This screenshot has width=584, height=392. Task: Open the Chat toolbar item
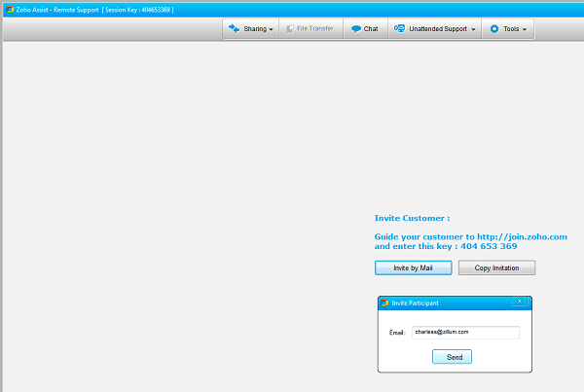(x=365, y=28)
